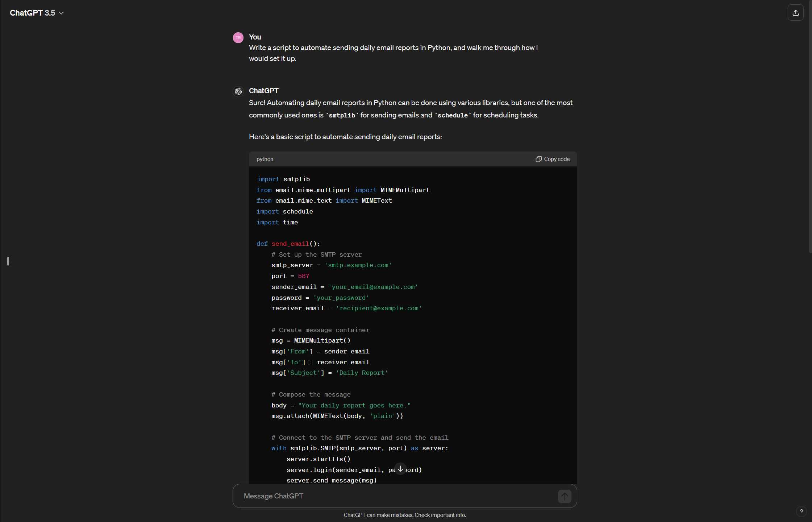
Task: Click the Copy code clipboard icon
Action: [x=538, y=159]
